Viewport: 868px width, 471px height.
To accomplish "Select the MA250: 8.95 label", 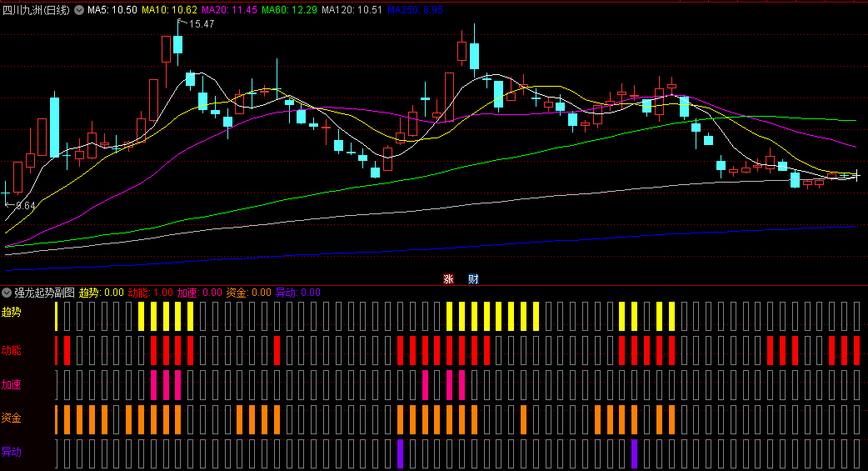I will pyautogui.click(x=415, y=9).
